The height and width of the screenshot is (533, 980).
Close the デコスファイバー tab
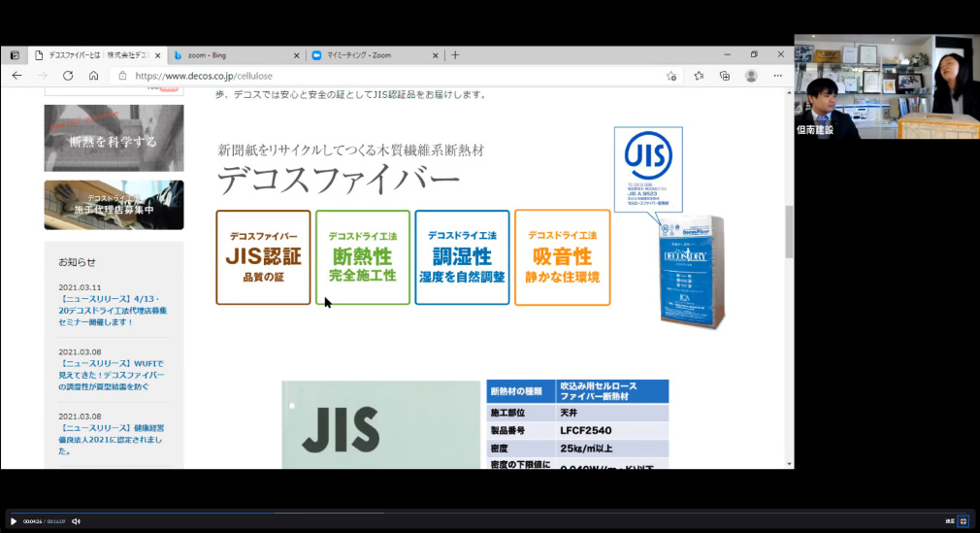157,55
